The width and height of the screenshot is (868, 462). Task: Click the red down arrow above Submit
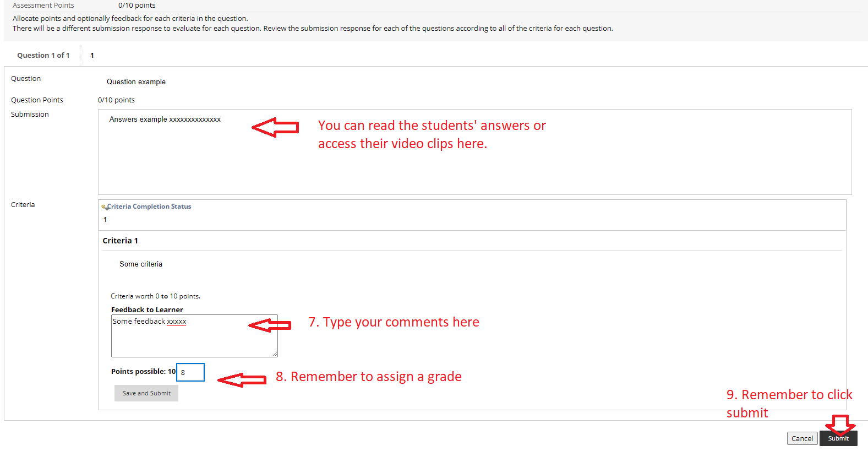coord(840,425)
